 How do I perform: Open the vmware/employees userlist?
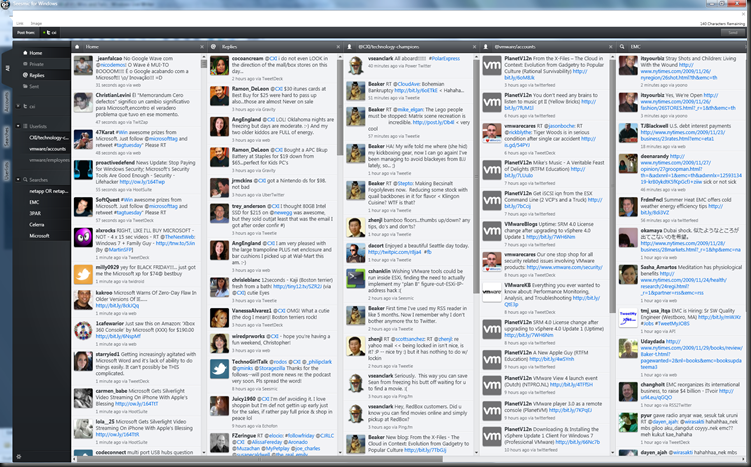coord(49,160)
